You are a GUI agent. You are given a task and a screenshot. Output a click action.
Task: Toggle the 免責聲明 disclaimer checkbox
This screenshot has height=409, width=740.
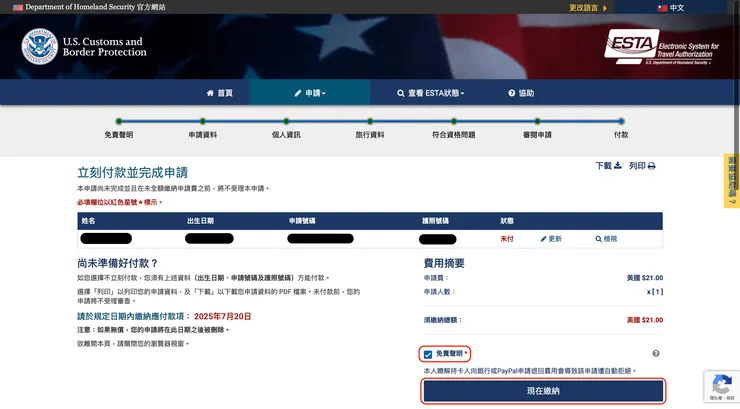click(x=428, y=354)
